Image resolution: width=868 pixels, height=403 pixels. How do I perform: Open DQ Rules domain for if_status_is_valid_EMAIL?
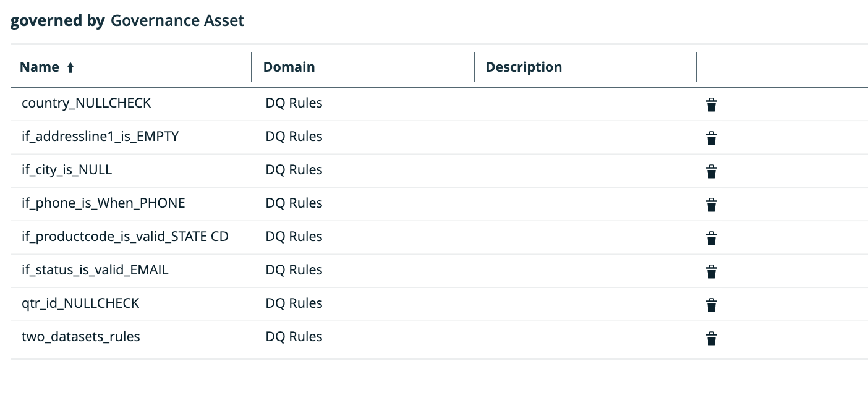pos(294,270)
